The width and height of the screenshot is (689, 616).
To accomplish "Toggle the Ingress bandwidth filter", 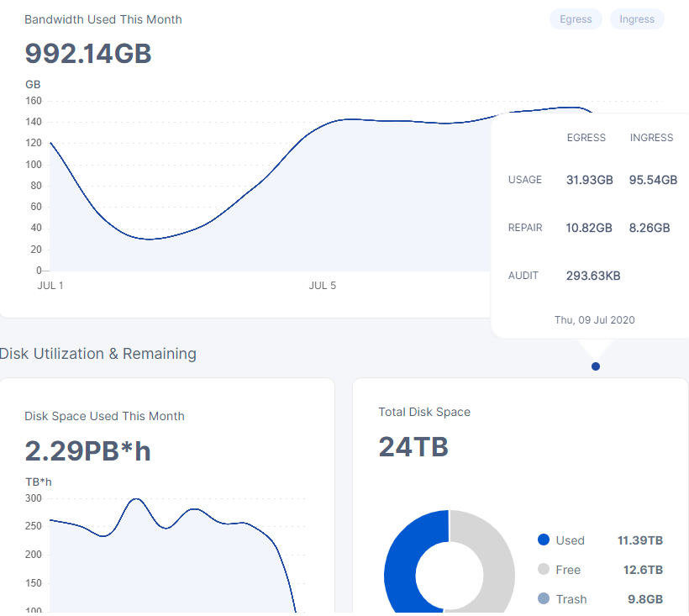I will [637, 19].
